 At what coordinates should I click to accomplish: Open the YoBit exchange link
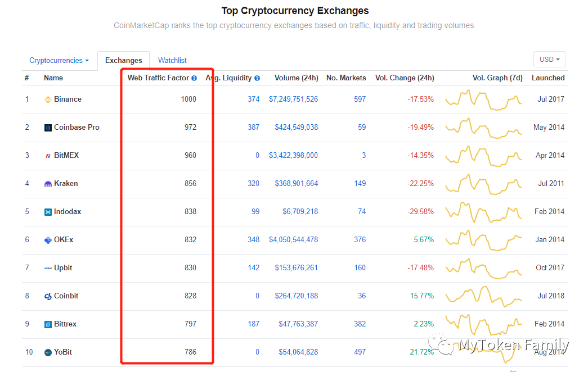pos(63,352)
